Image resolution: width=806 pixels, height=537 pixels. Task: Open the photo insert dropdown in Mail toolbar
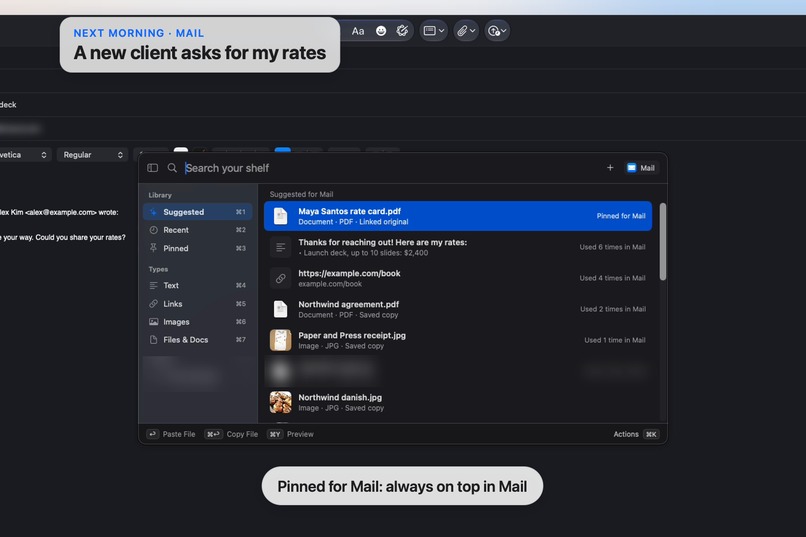click(x=497, y=31)
